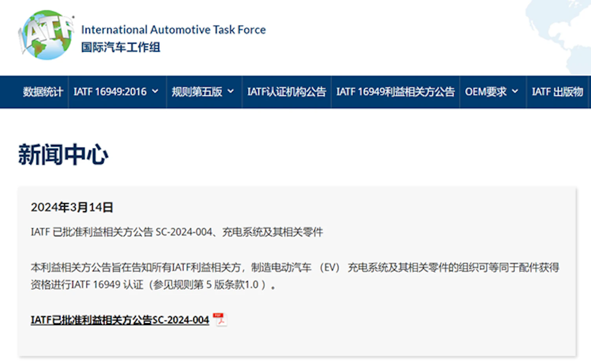
Task: Open the IATF认证机构公告 menu item
Action: [x=286, y=91]
